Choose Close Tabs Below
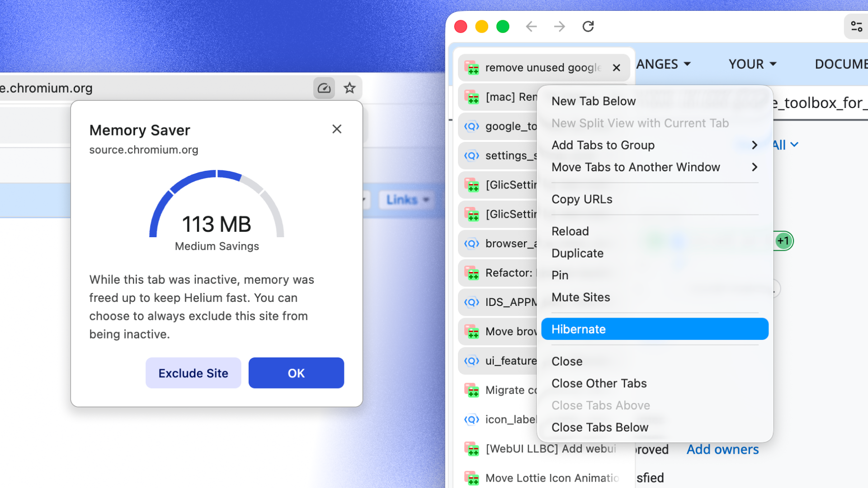The width and height of the screenshot is (868, 488). coord(655,427)
